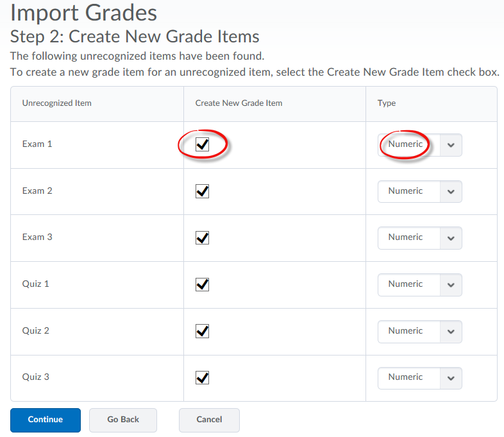
Task: Click the Unrecognized Item column header
Action: tap(56, 103)
